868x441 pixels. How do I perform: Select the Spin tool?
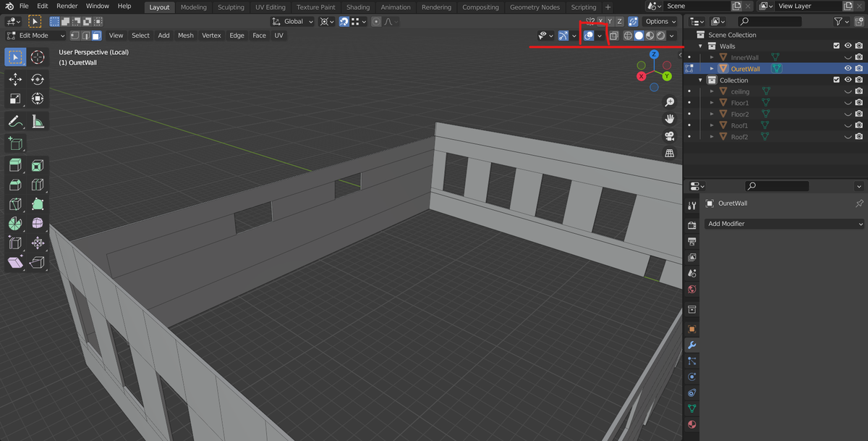15,224
